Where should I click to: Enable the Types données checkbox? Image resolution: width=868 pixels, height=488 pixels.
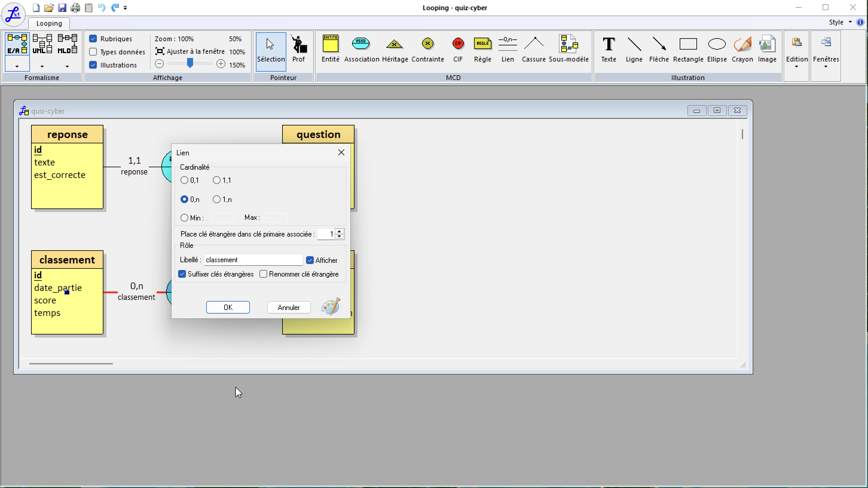click(93, 52)
